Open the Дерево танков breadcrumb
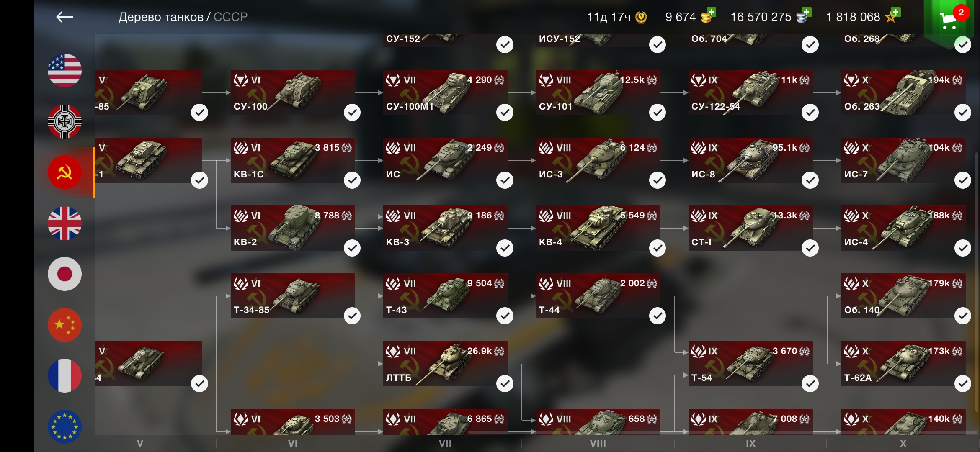Screen dimensions: 980x452 click(x=161, y=17)
